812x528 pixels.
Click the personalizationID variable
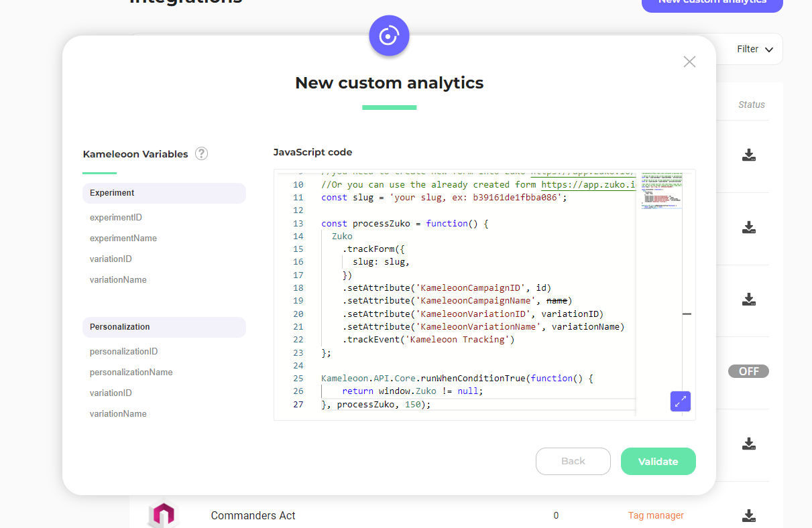click(124, 352)
